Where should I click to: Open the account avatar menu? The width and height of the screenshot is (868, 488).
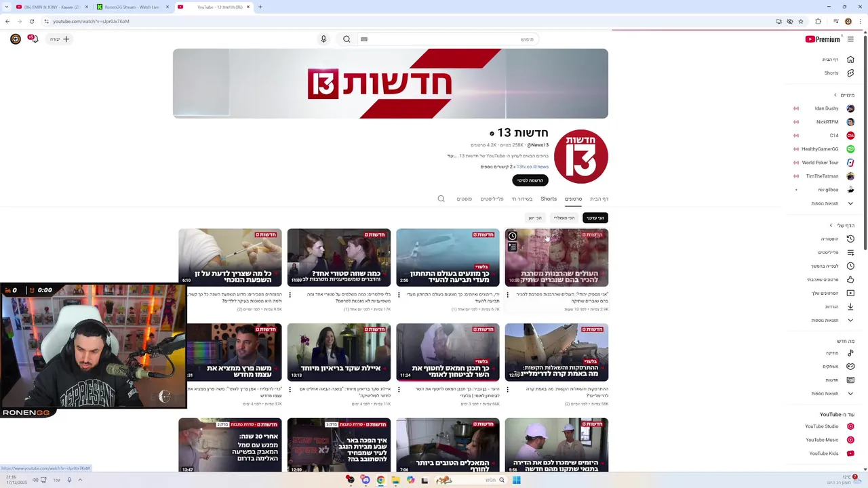click(15, 39)
